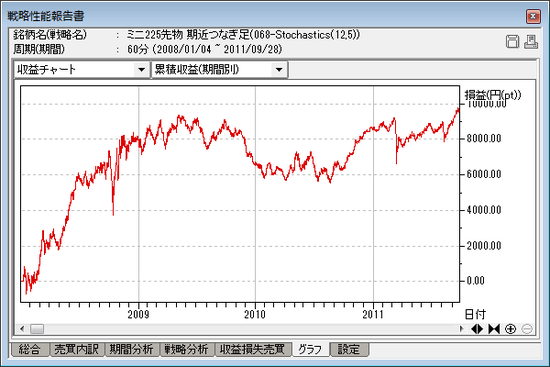
Task: Close the 戦略性能報告書 window
Action: (533, 16)
